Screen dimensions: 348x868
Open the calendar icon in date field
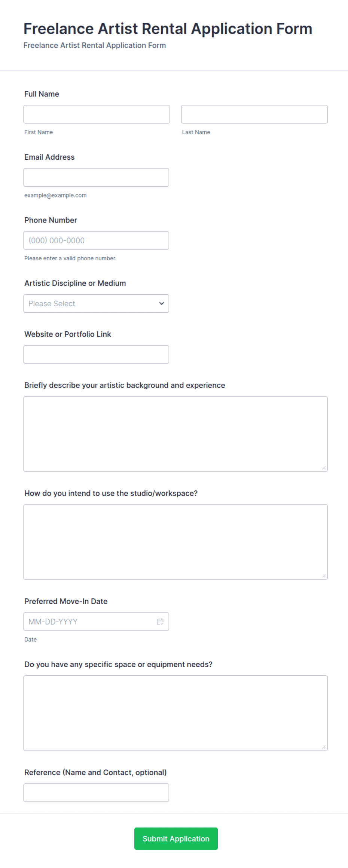click(160, 621)
